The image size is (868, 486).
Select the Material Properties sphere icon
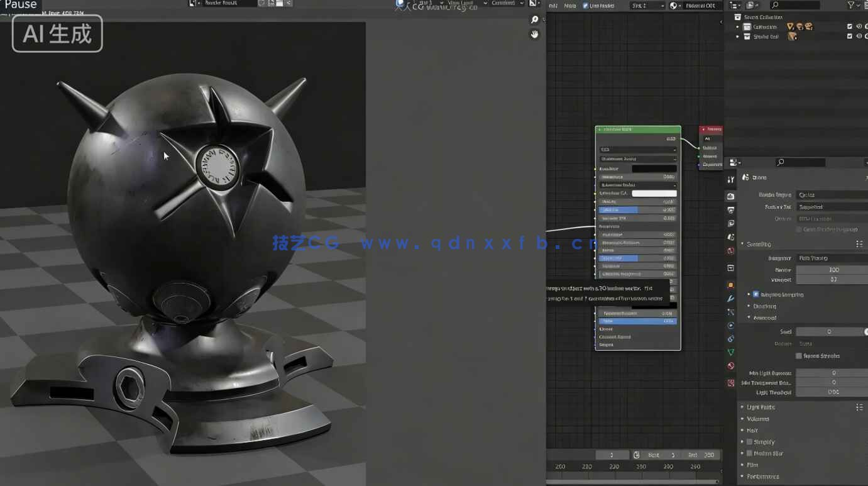730,365
